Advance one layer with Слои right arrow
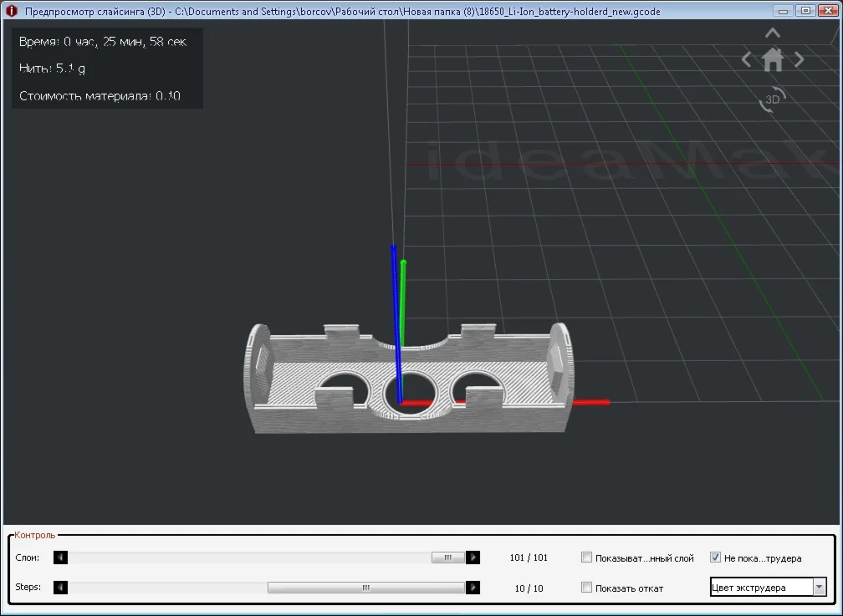The height and width of the screenshot is (616, 843). point(473,557)
